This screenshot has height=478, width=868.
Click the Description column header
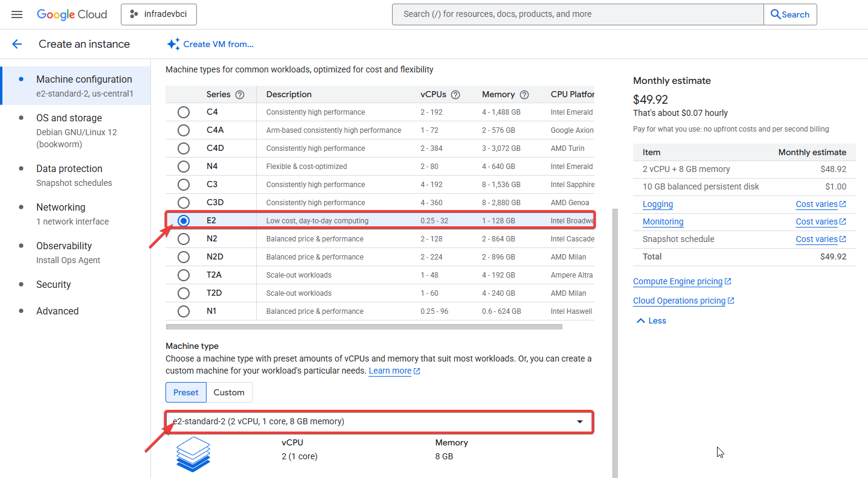[289, 95]
